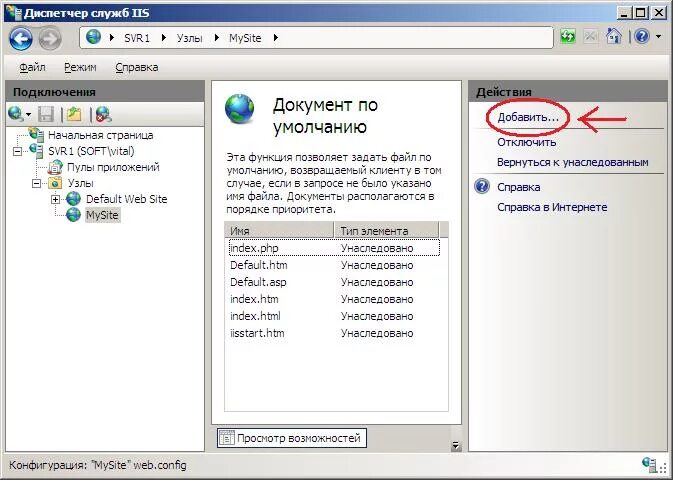Viewport: 673px width, 480px height.
Task: Click the globe icon in address bar
Action: pyautogui.click(x=93, y=37)
